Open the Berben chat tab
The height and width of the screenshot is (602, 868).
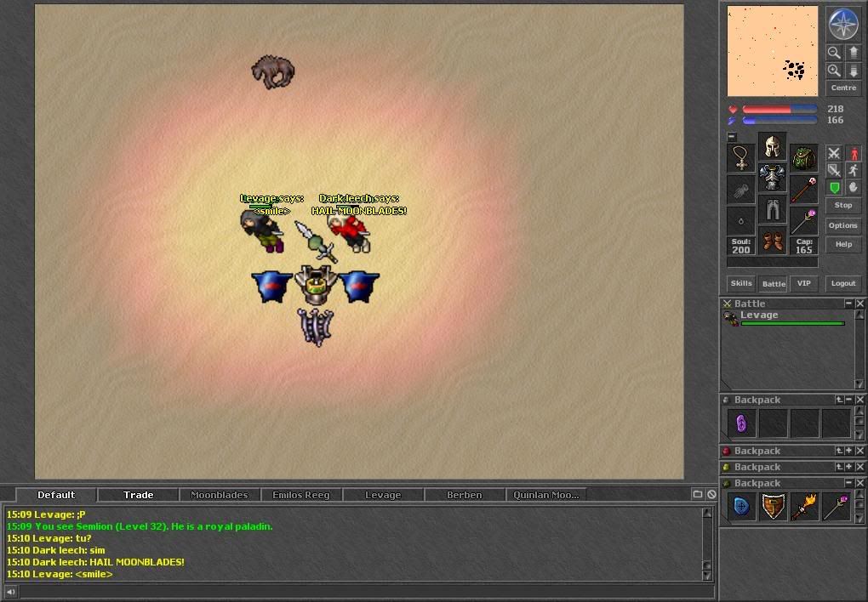tap(465, 495)
